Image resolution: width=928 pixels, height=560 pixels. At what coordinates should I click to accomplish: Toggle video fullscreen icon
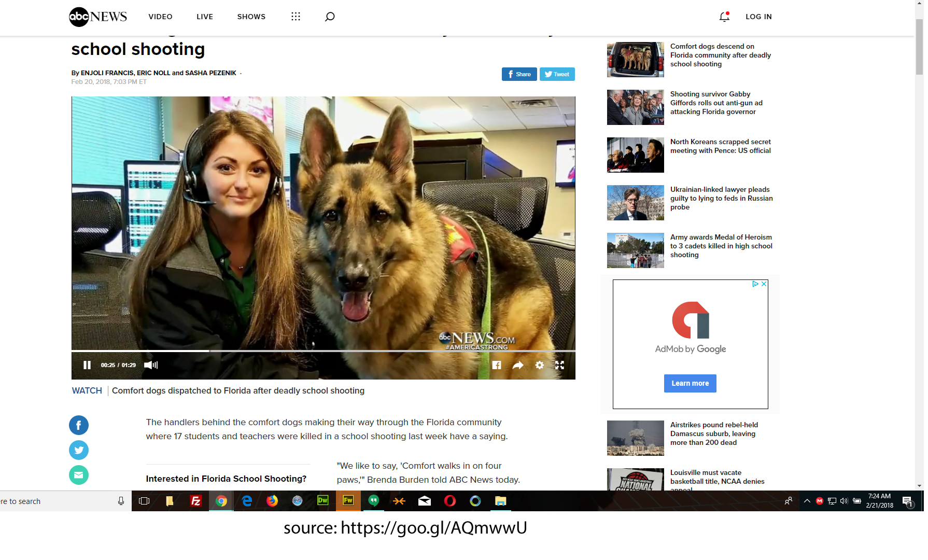click(x=559, y=365)
